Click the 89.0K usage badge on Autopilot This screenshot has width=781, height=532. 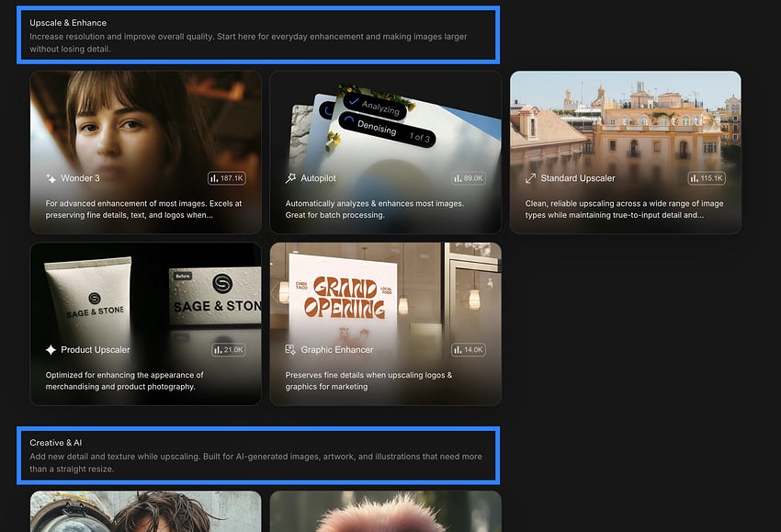pos(469,178)
